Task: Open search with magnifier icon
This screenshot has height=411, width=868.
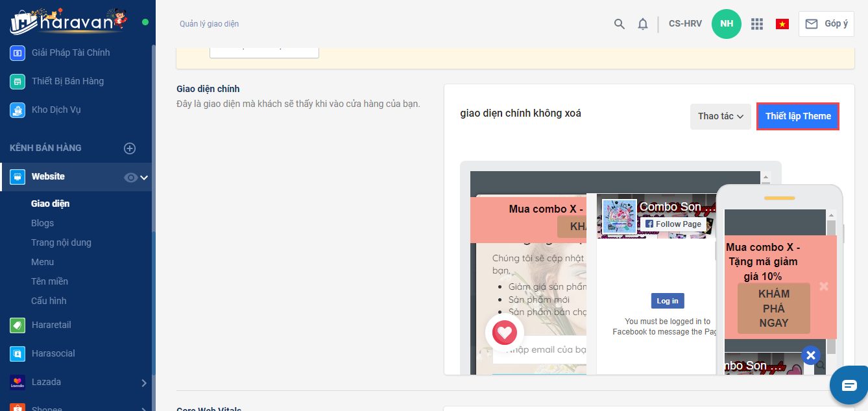Action: [x=620, y=24]
